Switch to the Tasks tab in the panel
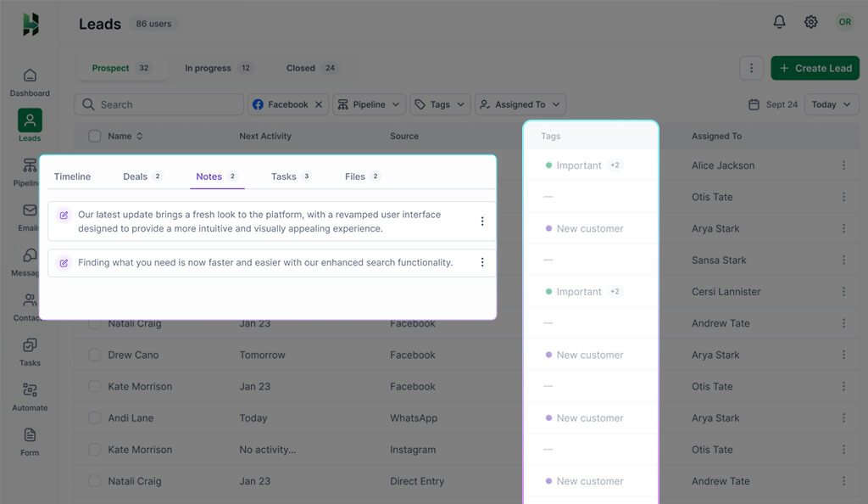Viewport: 868px width, 504px height. pos(291,176)
